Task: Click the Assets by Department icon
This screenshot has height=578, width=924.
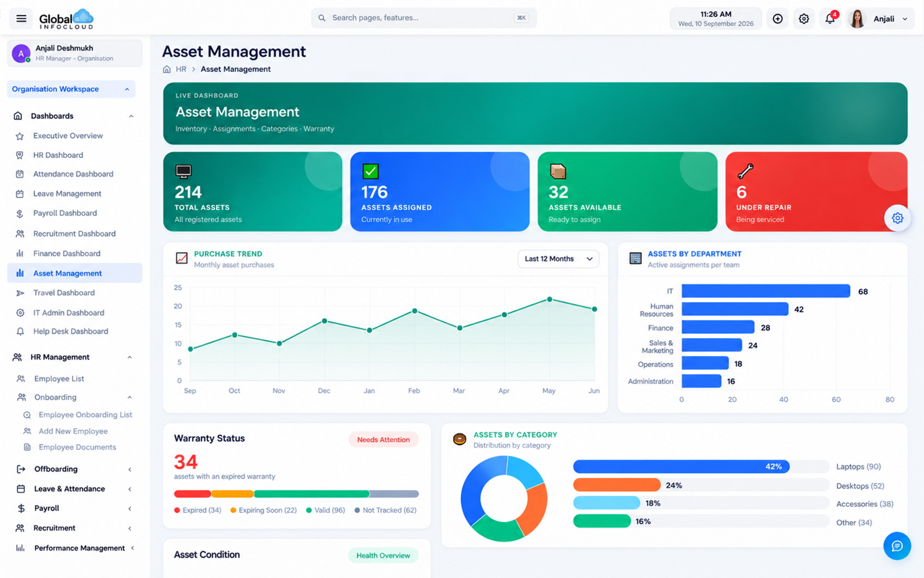Action: [635, 258]
